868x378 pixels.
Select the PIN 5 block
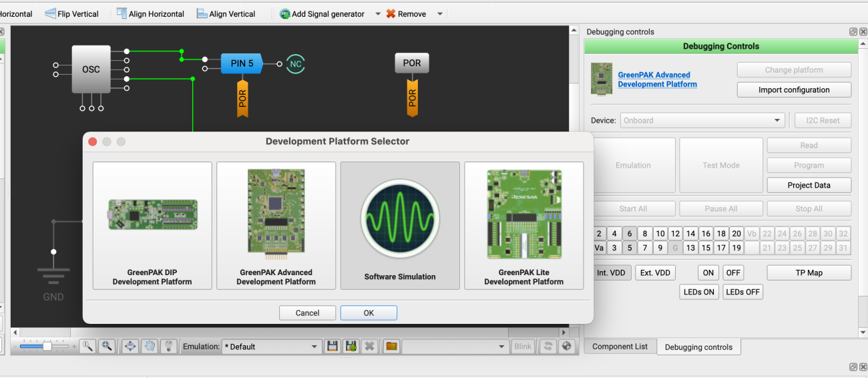242,63
